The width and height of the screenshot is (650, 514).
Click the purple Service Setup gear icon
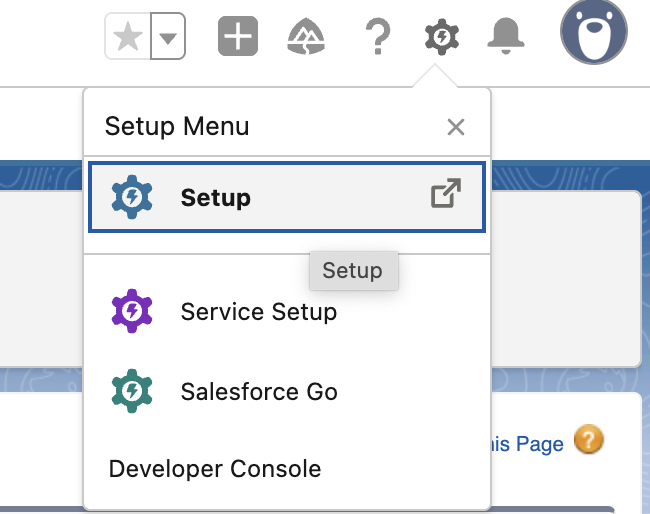(132, 311)
